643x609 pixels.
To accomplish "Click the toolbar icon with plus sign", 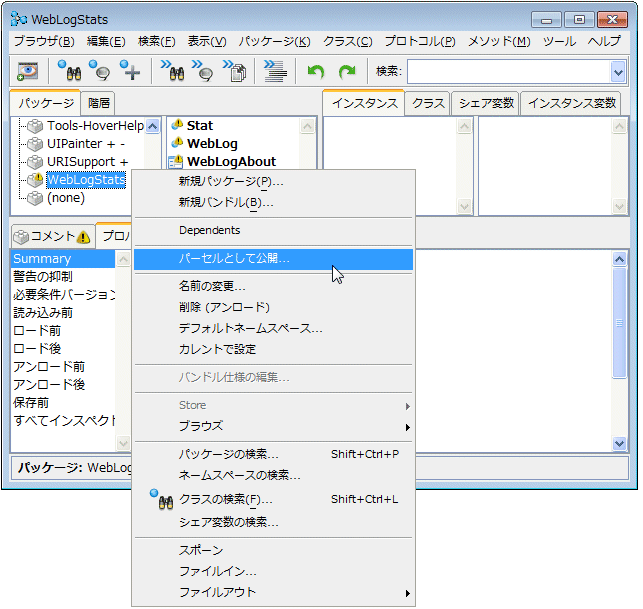I will tap(130, 72).
